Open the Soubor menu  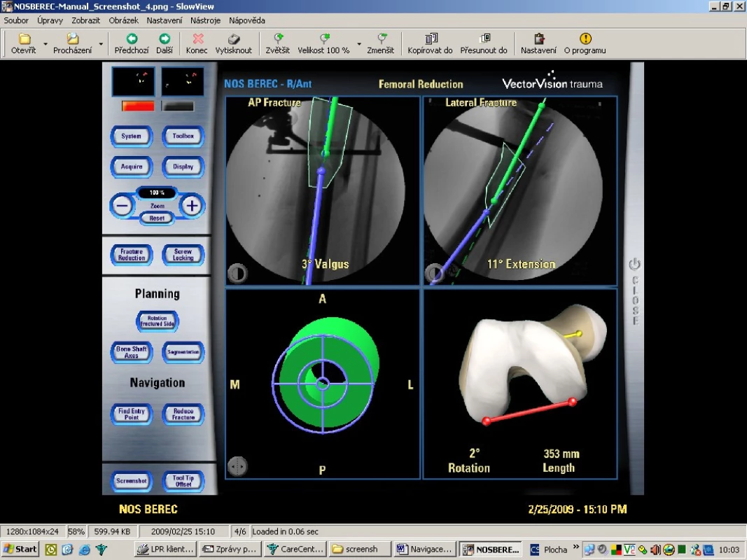point(16,20)
